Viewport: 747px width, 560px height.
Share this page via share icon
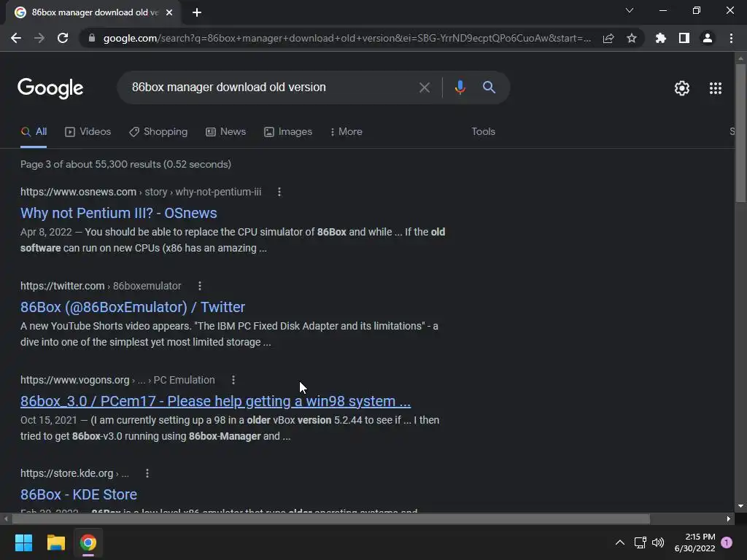[x=608, y=38]
